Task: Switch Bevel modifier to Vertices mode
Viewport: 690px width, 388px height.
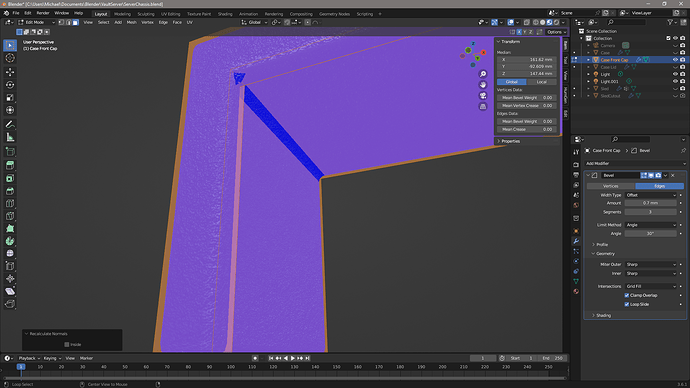Action: point(610,186)
